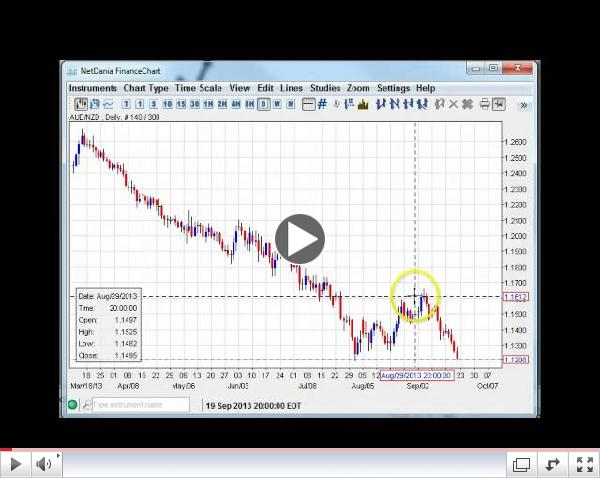Select the Daily (D) time scale
The image size is (600, 478).
point(264,104)
